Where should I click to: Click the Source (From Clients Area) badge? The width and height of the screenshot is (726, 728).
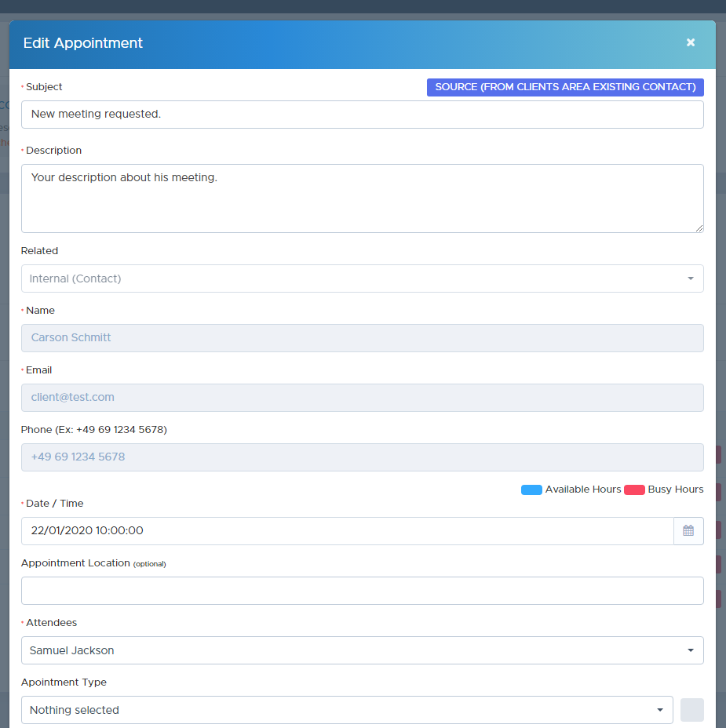565,87
